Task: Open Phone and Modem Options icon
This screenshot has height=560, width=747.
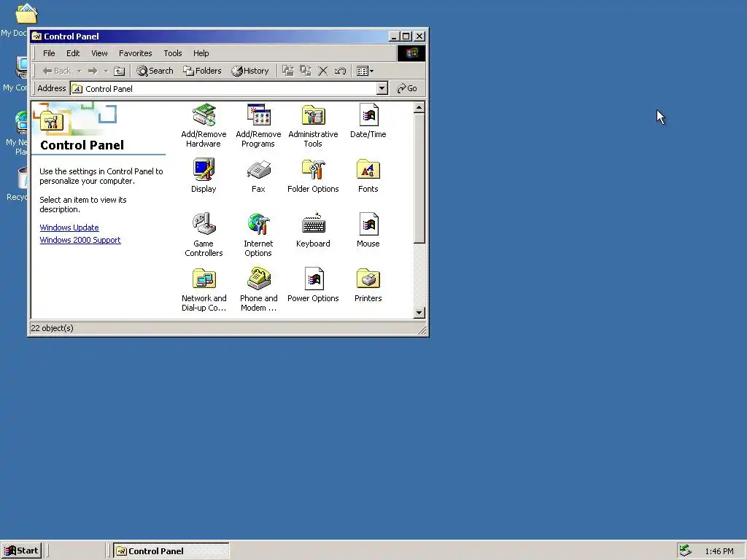Action: coord(258,289)
